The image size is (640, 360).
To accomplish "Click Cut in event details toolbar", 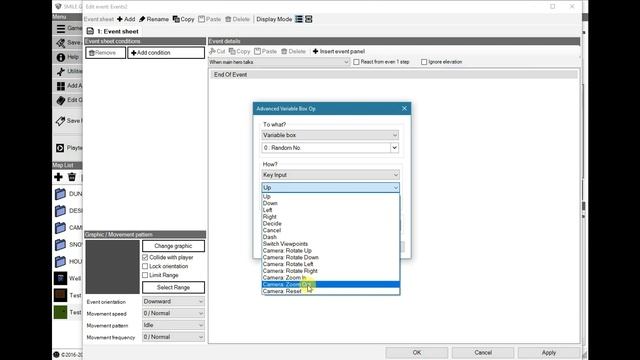I will [x=217, y=51].
